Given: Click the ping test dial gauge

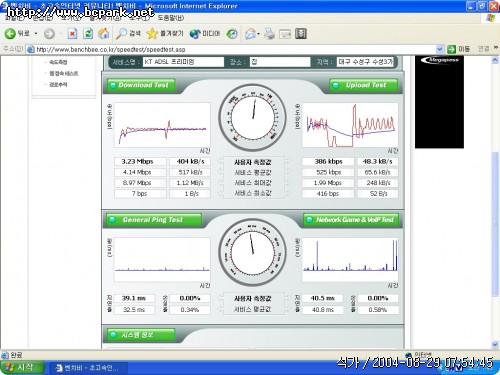Looking at the screenshot, I should 252,252.
